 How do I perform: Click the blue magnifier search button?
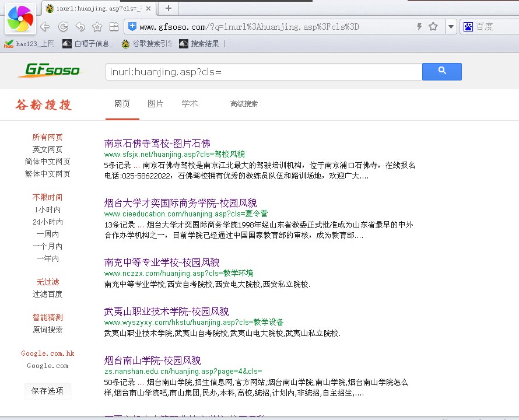442,72
